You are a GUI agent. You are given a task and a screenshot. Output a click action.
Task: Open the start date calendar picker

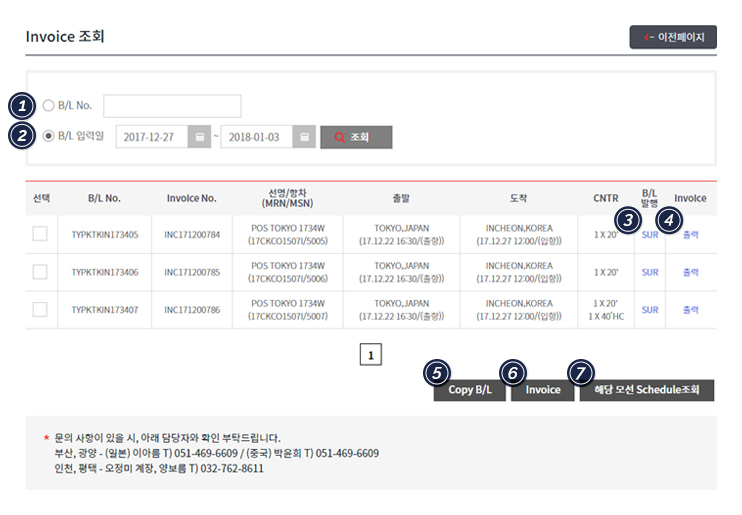200,137
